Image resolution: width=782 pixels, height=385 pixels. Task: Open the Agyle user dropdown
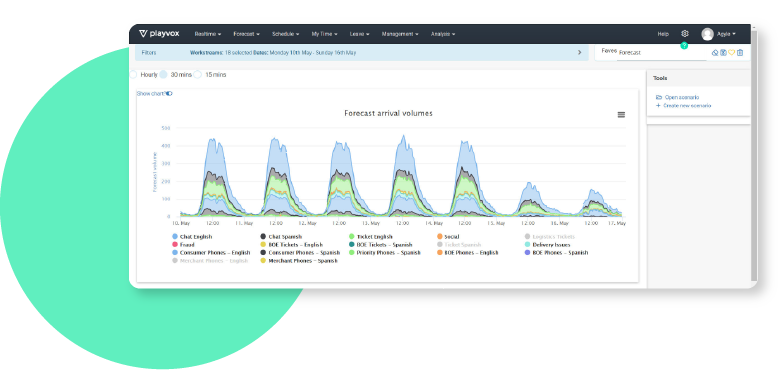pos(726,34)
